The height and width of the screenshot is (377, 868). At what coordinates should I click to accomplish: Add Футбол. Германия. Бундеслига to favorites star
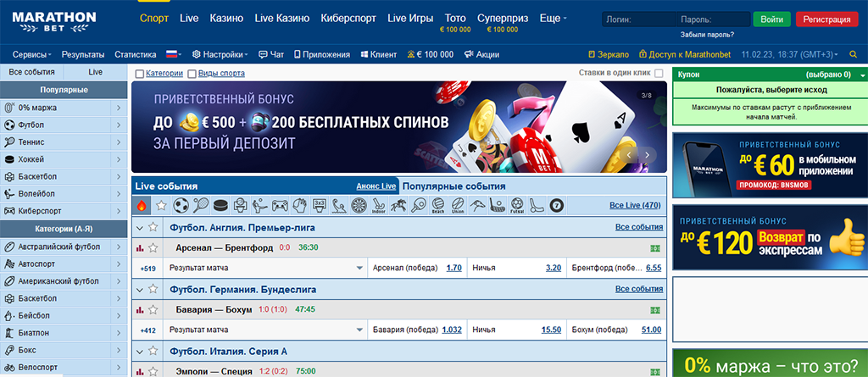tap(153, 289)
